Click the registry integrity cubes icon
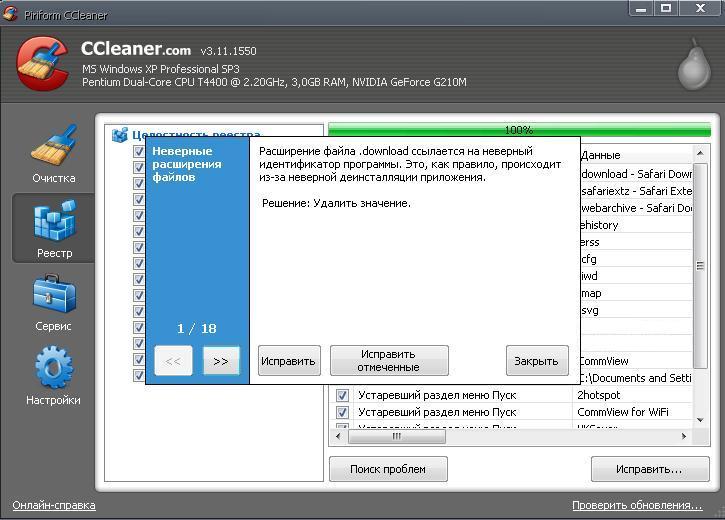 (x=120, y=135)
